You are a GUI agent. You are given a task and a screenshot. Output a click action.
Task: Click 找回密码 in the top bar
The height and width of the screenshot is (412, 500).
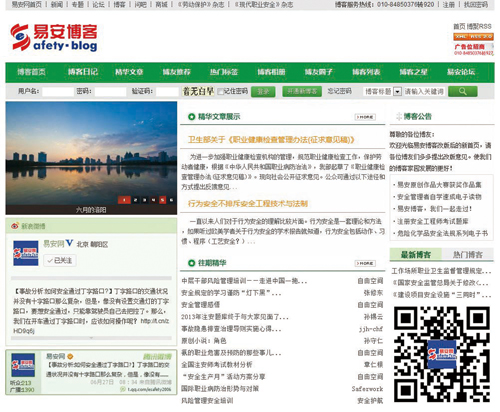pyautogui.click(x=476, y=5)
